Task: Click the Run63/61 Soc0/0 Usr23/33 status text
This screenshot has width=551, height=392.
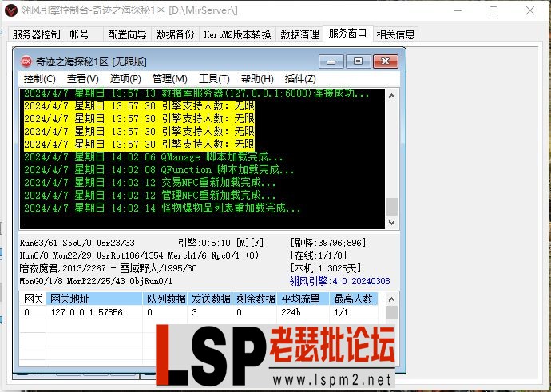Action: coord(77,243)
